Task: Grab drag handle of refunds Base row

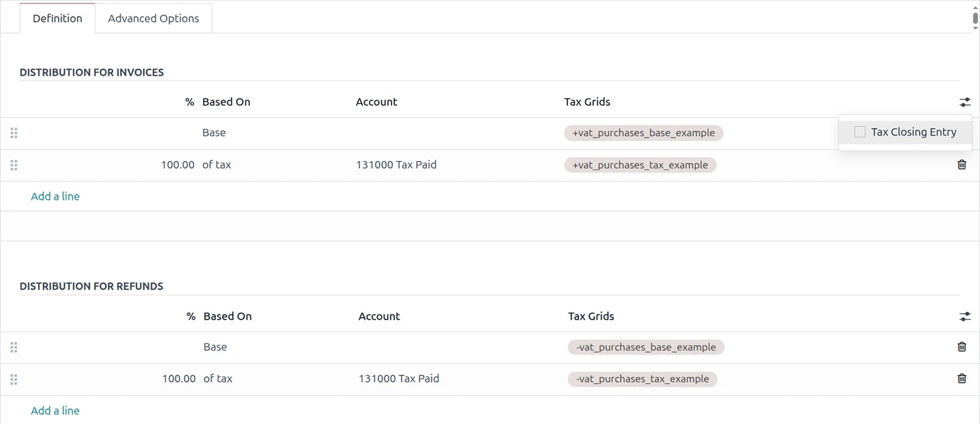Action: (x=13, y=347)
